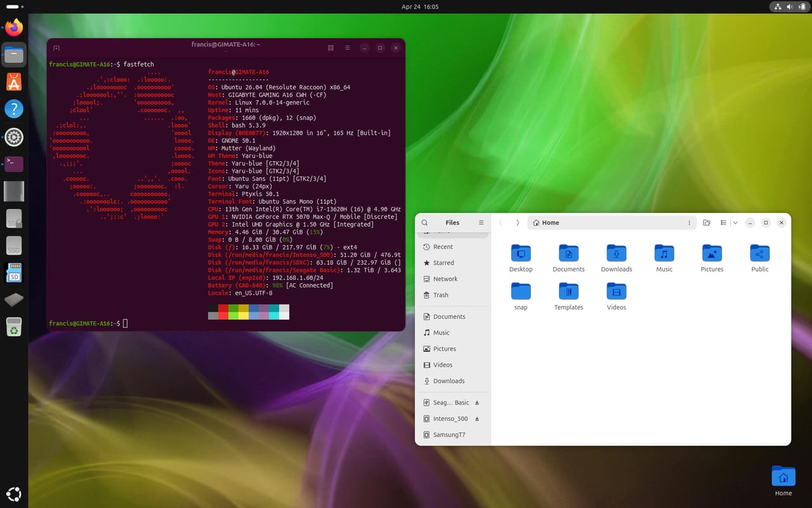Toggle Activities overview via workspace indicator
The width and height of the screenshot is (812, 508).
click(x=13, y=7)
